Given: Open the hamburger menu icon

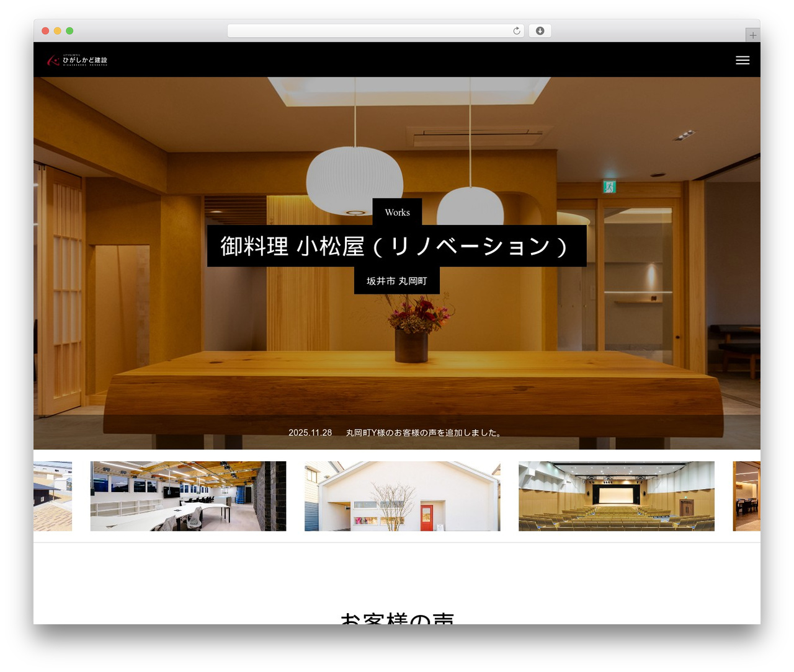Looking at the screenshot, I should (x=743, y=60).
